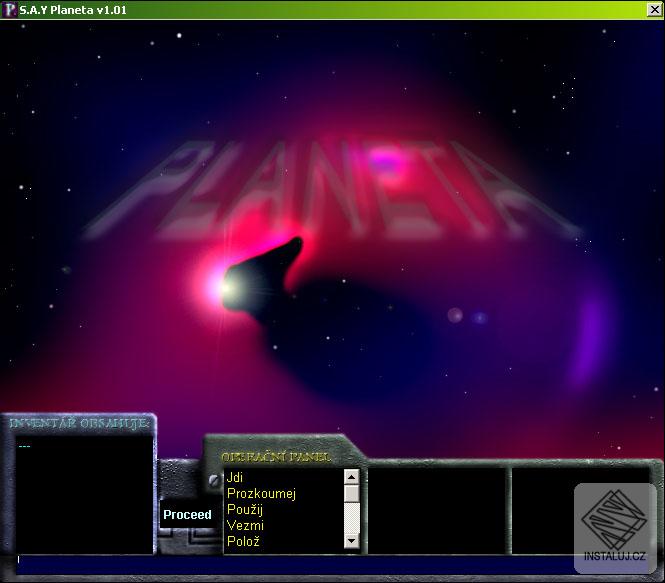Click the Proceed button
This screenshot has height=583, width=665.
(x=187, y=514)
